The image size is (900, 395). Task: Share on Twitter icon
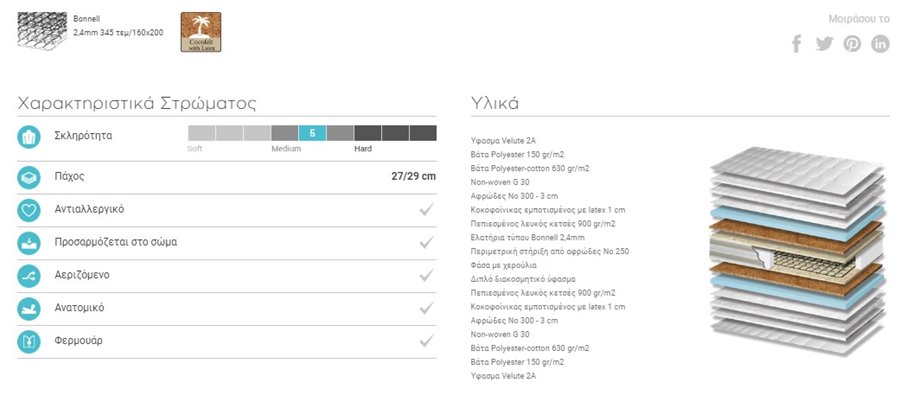[x=824, y=44]
